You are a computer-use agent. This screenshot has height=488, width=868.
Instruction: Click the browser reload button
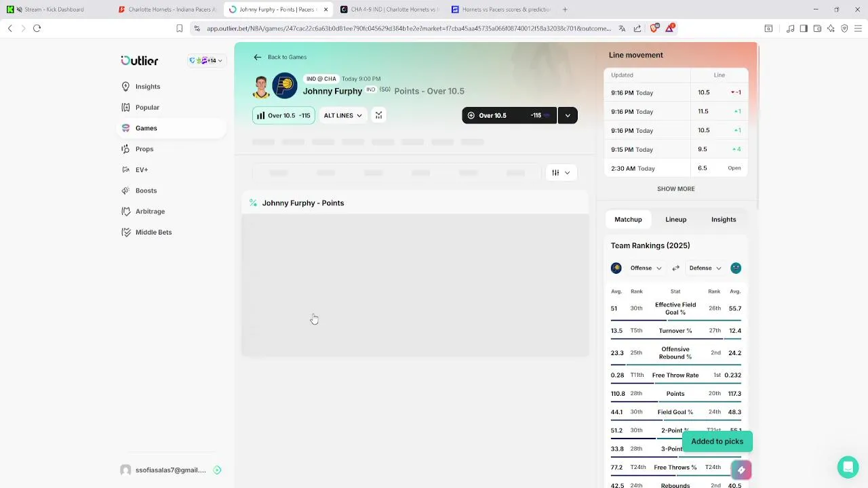(37, 28)
